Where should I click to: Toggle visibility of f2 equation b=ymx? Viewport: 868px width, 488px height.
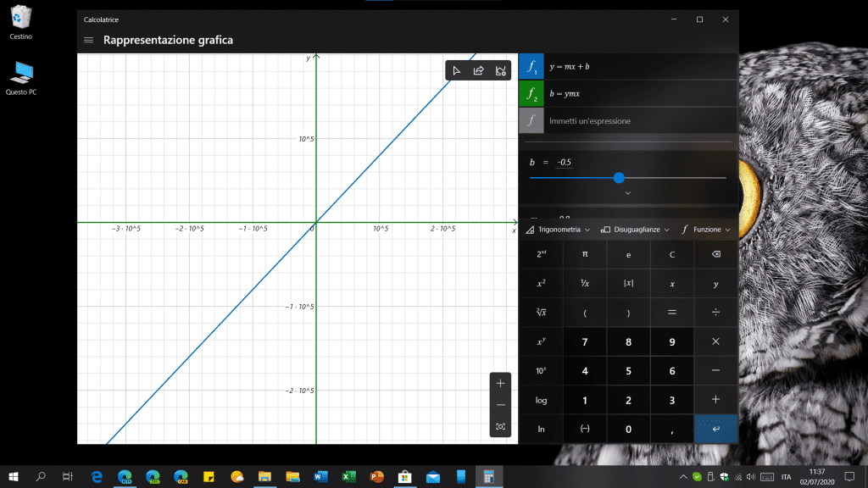point(531,93)
